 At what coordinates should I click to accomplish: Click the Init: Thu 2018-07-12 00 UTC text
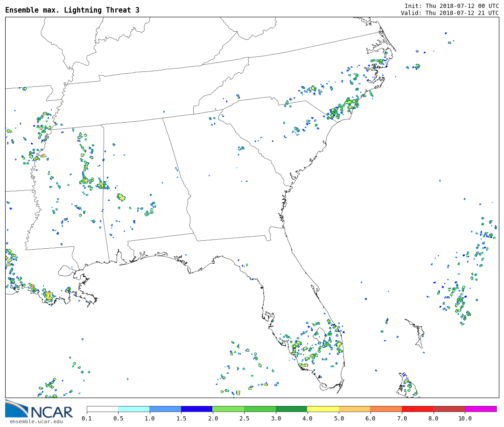tap(452, 6)
